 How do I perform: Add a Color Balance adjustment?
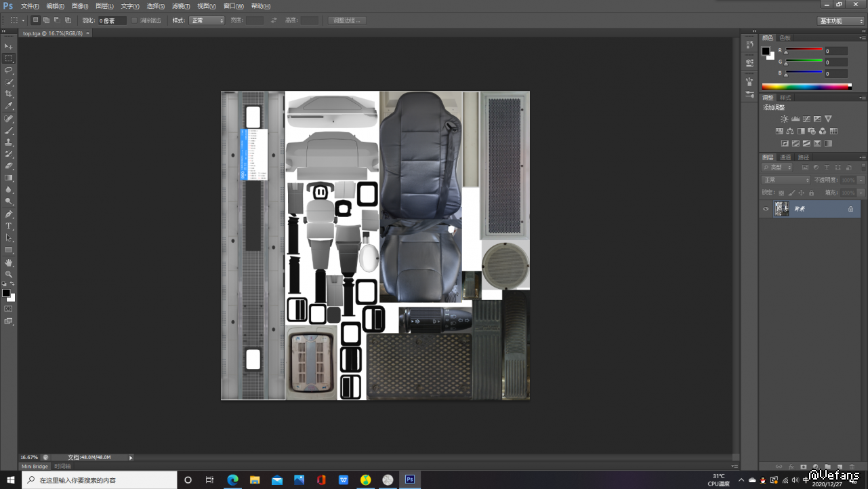[x=790, y=131]
